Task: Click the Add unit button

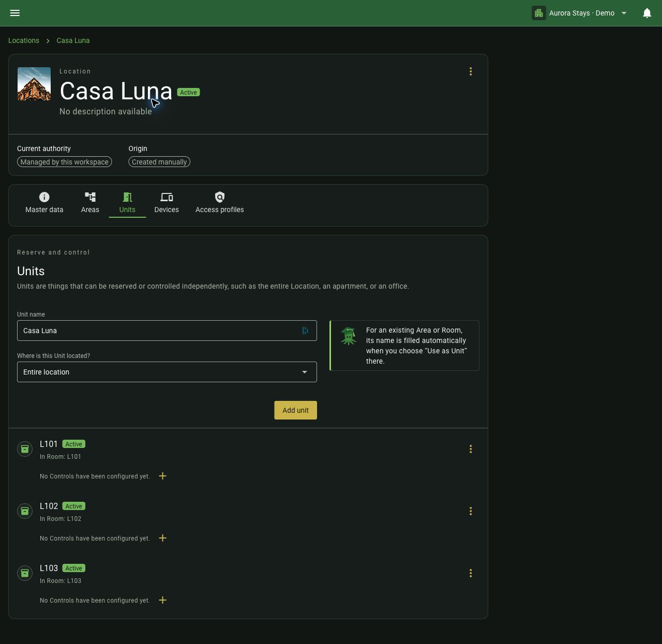Action: click(x=295, y=410)
